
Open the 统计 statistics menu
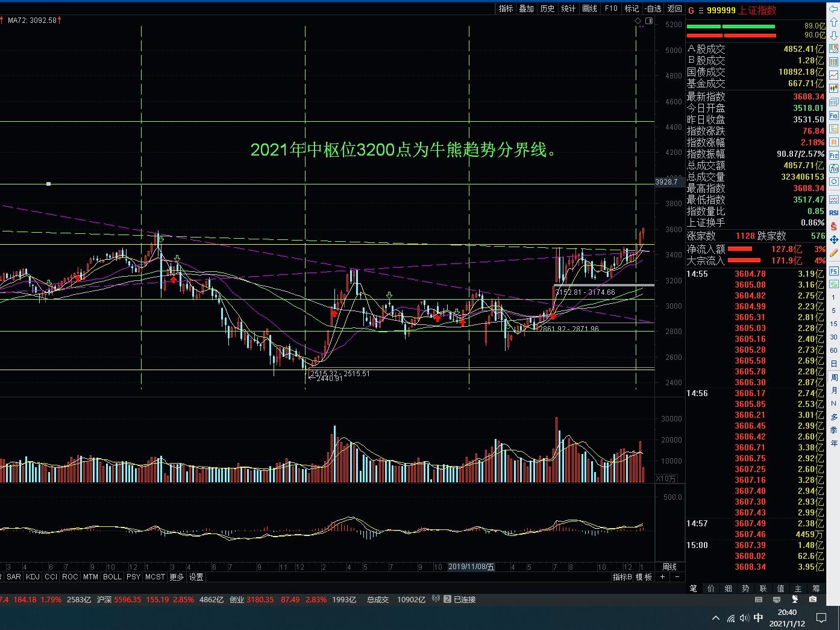click(x=568, y=8)
